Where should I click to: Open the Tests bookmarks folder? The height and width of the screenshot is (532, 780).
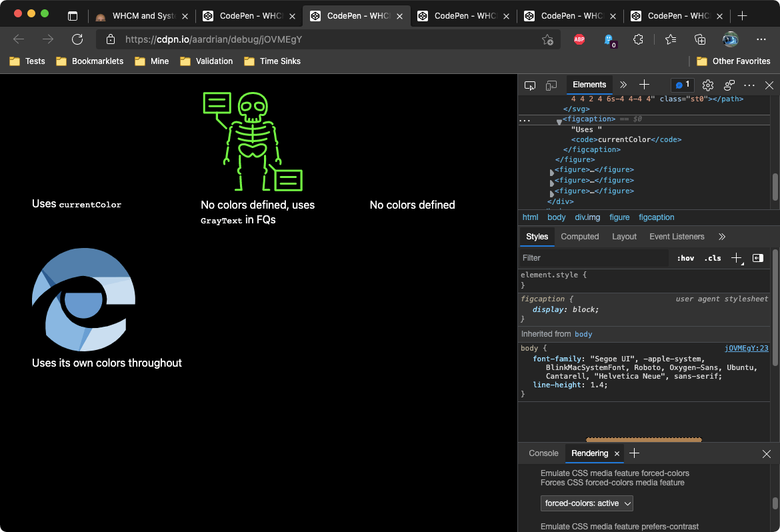[27, 61]
